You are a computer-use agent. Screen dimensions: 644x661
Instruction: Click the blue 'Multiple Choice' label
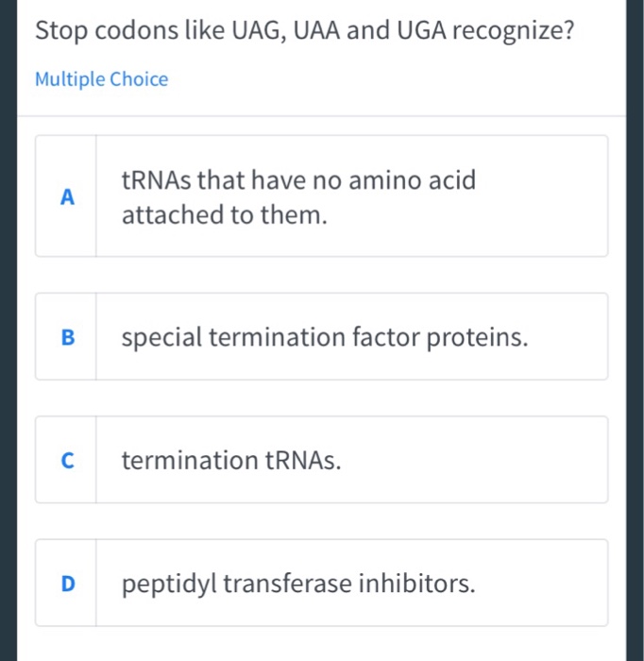(x=101, y=79)
